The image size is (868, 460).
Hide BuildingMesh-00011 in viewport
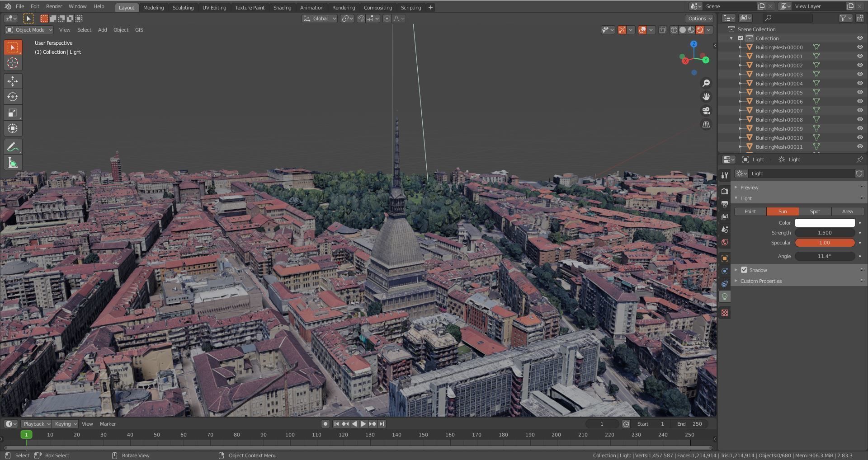860,146
